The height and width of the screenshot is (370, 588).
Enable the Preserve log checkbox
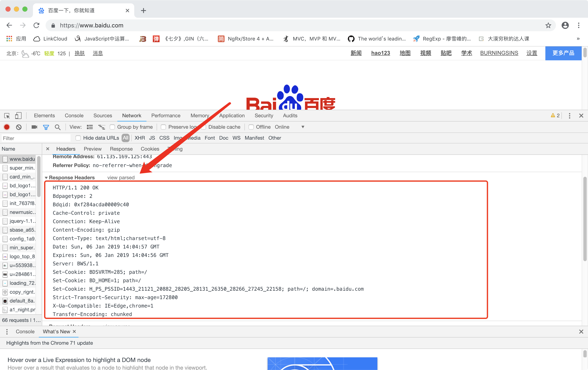(163, 127)
